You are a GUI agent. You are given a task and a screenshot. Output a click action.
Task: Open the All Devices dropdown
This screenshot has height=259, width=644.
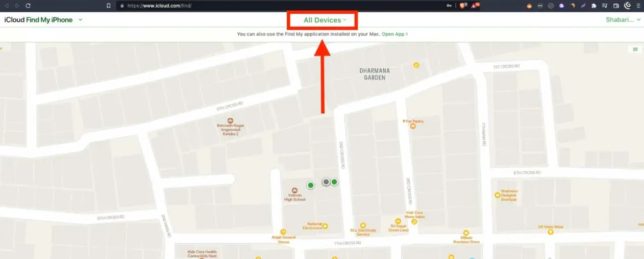point(325,20)
